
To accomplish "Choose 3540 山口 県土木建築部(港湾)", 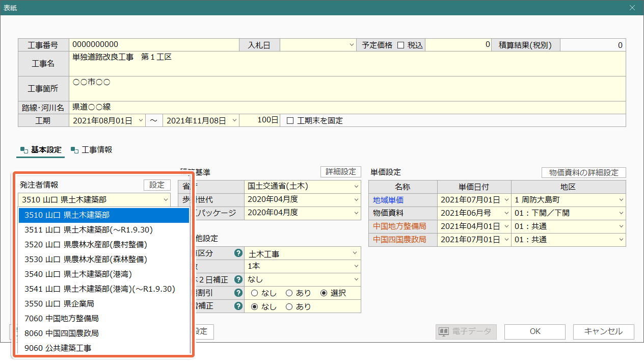I will coord(104,274).
